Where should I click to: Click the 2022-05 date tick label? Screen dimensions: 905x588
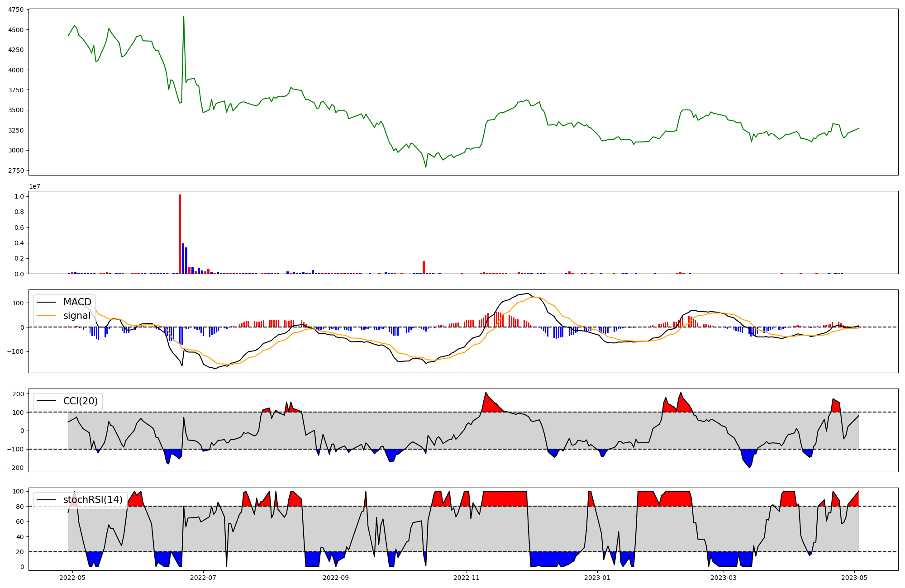click(72, 578)
